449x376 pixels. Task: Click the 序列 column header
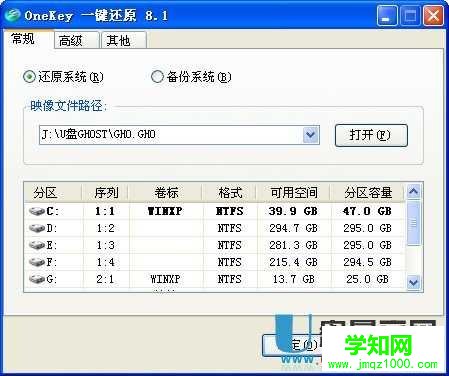106,193
